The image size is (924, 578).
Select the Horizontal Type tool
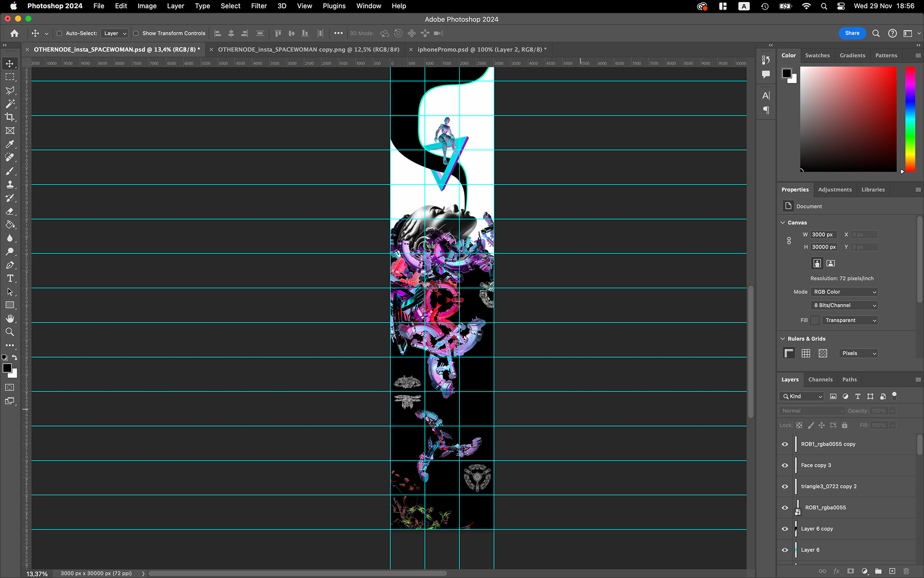[10, 278]
